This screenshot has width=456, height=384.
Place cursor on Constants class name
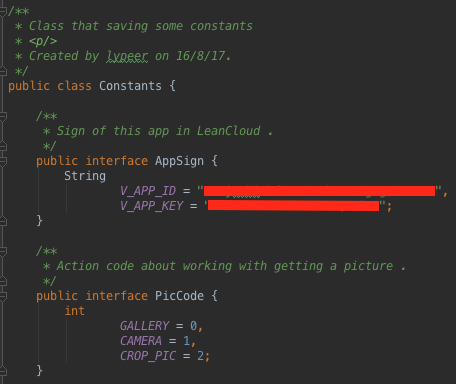point(130,86)
